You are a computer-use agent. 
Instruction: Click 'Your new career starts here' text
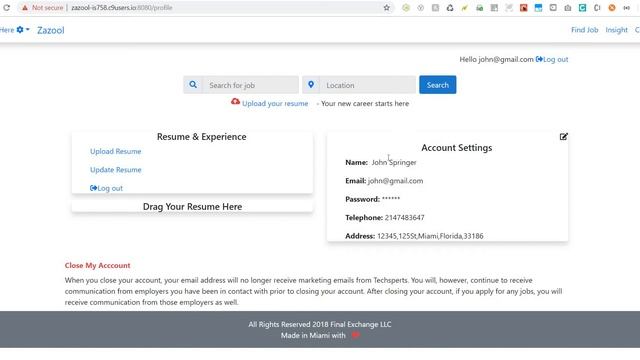tap(365, 104)
